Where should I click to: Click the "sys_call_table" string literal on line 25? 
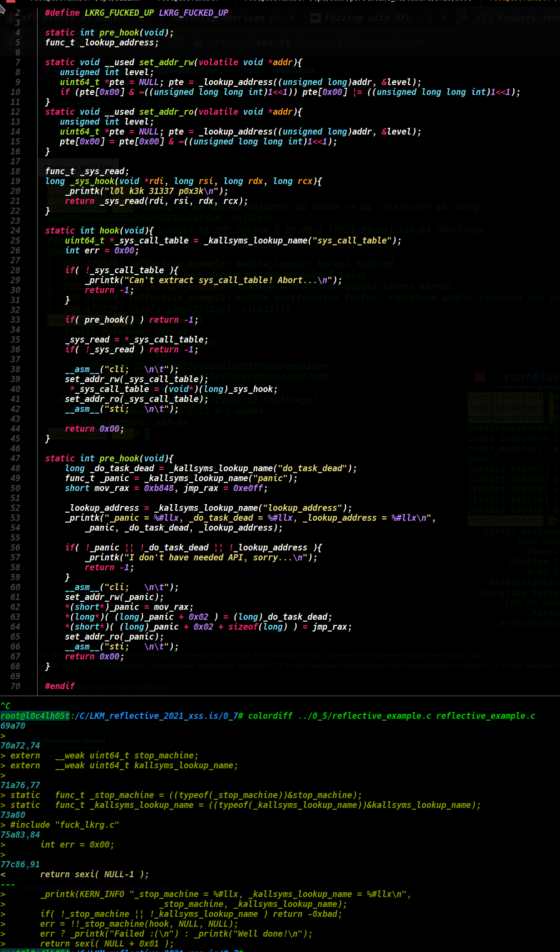(x=352, y=240)
